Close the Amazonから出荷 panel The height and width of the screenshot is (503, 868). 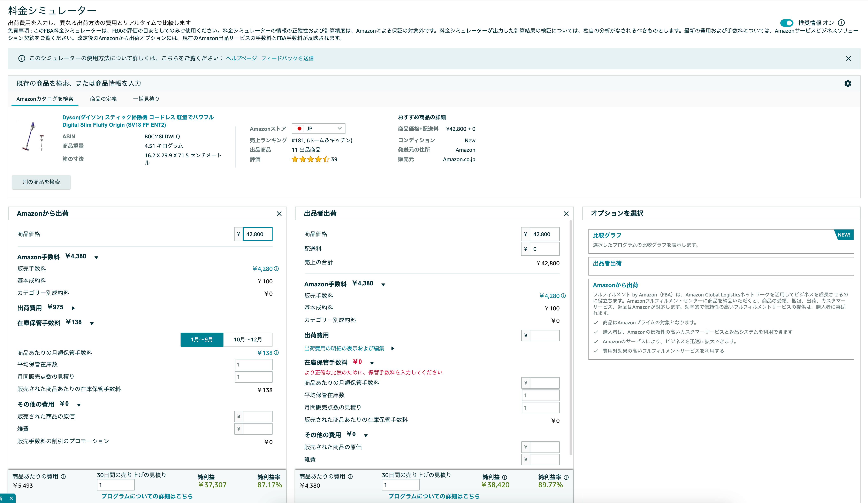pyautogui.click(x=279, y=214)
